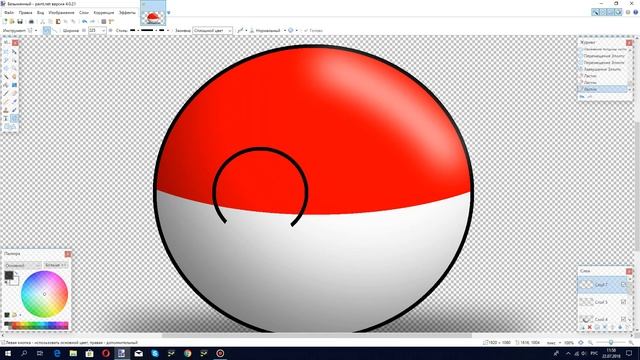Open the Инструмент tool chooser dropdown
The height and width of the screenshot is (360, 640).
click(x=32, y=30)
